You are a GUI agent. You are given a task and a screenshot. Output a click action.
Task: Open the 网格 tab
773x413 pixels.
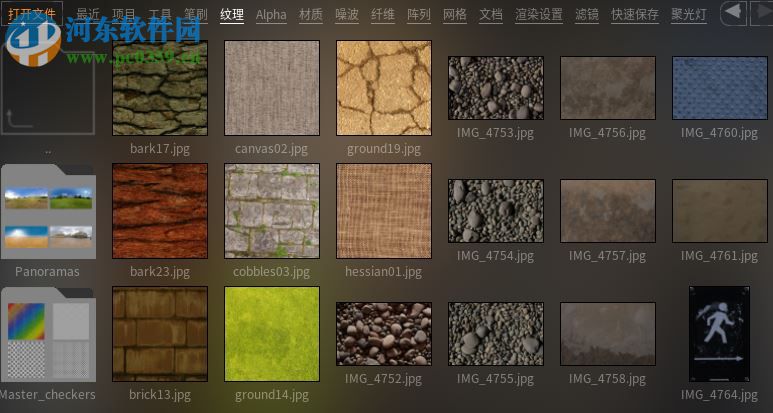tap(455, 15)
